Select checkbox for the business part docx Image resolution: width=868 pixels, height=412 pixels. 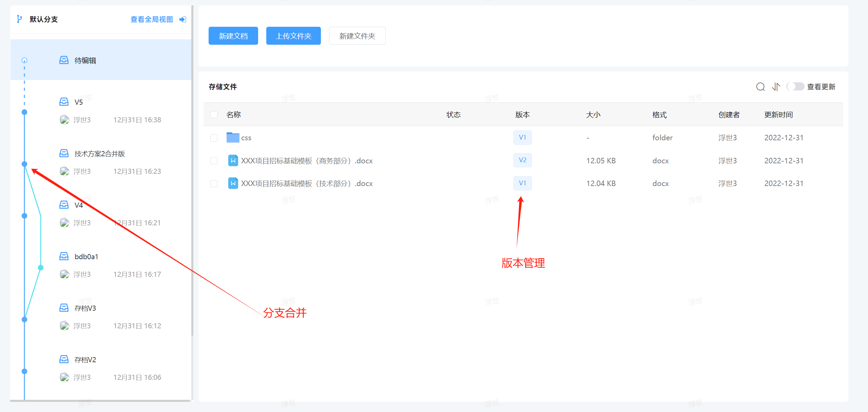point(214,161)
